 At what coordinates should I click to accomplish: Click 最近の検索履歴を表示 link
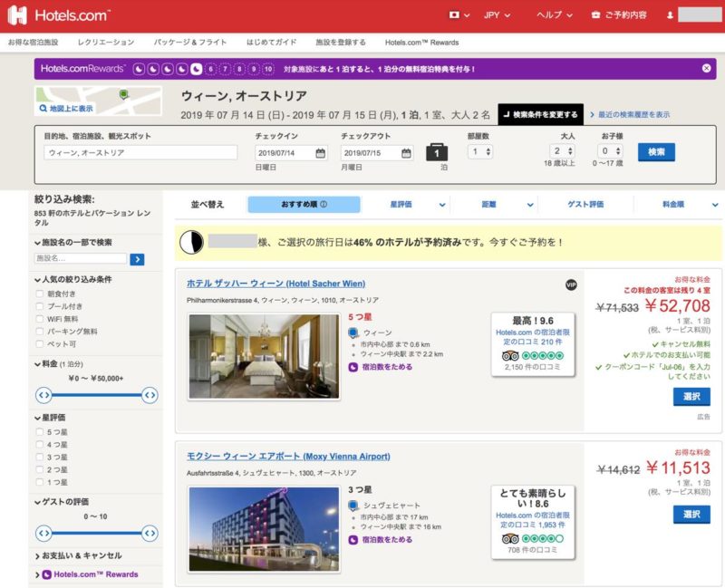(x=630, y=114)
